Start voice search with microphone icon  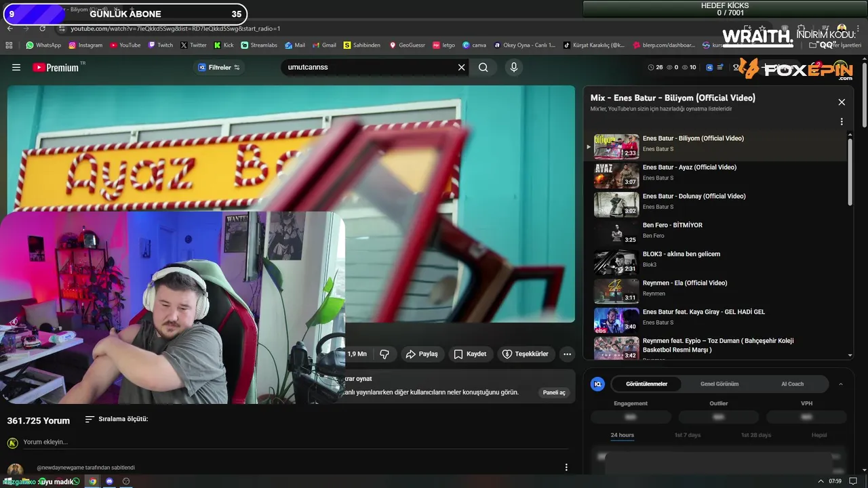point(513,68)
